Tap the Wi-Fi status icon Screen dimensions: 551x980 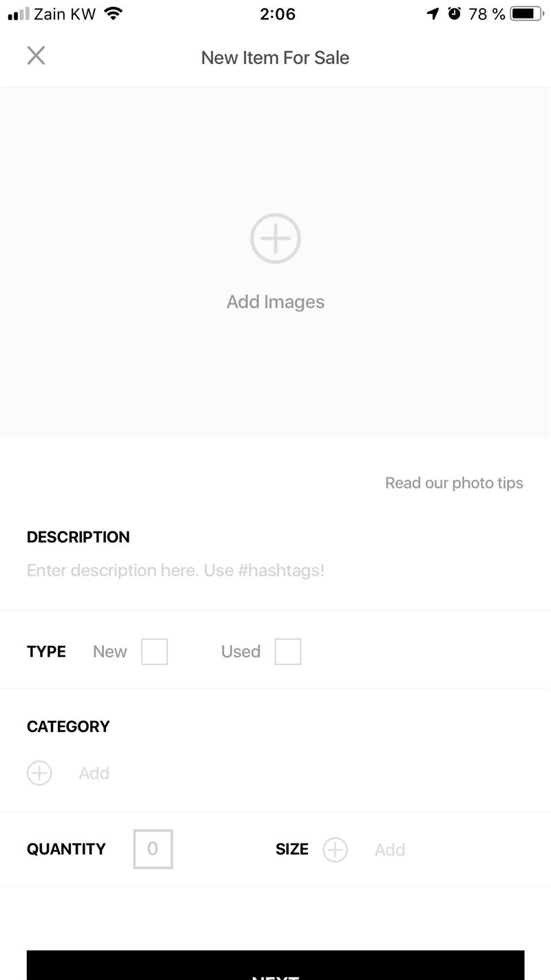[113, 14]
